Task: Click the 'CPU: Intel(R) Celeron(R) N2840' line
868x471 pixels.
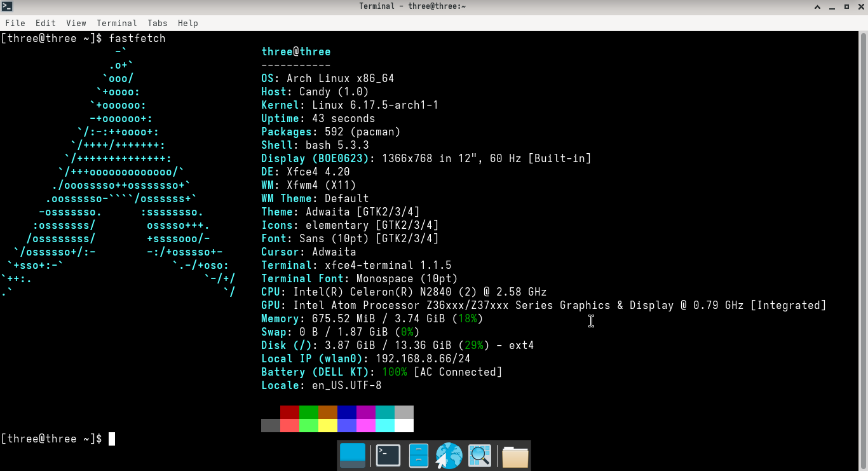Action: (404, 292)
